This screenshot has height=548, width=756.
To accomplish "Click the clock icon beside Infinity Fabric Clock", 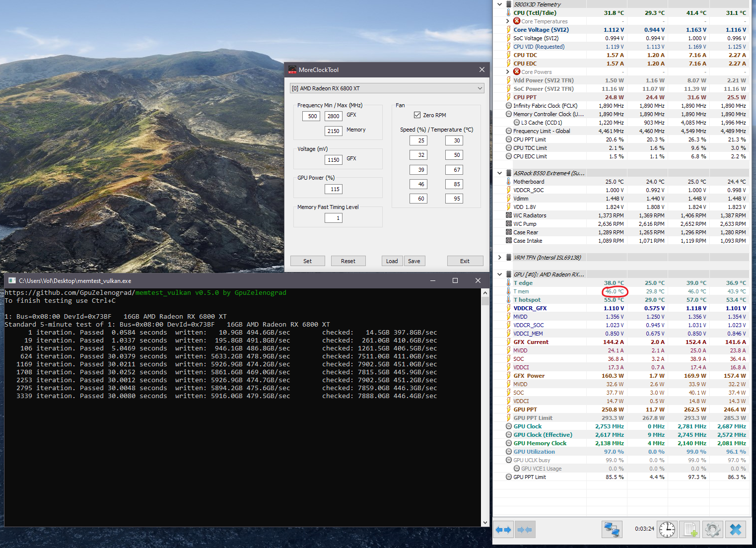I will [509, 106].
